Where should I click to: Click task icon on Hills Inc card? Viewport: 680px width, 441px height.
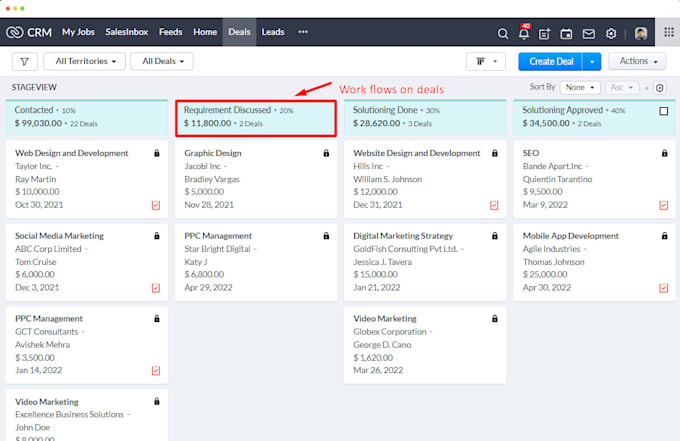coord(494,205)
